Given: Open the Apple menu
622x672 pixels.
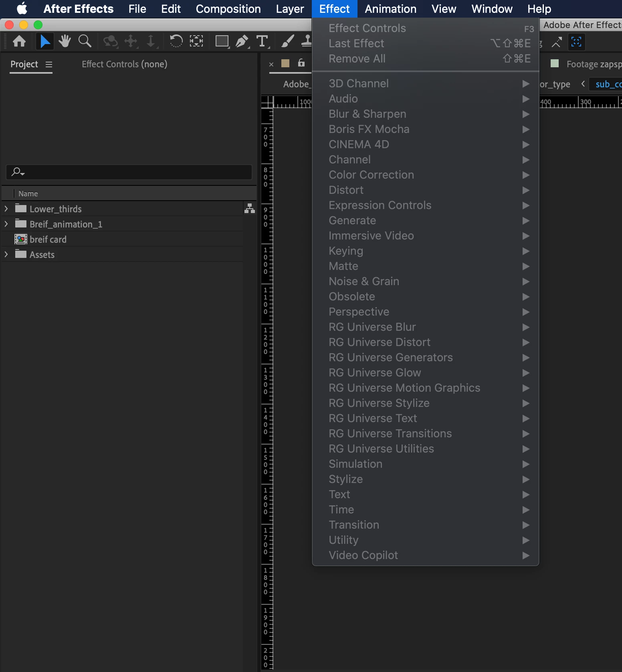Looking at the screenshot, I should tap(22, 8).
